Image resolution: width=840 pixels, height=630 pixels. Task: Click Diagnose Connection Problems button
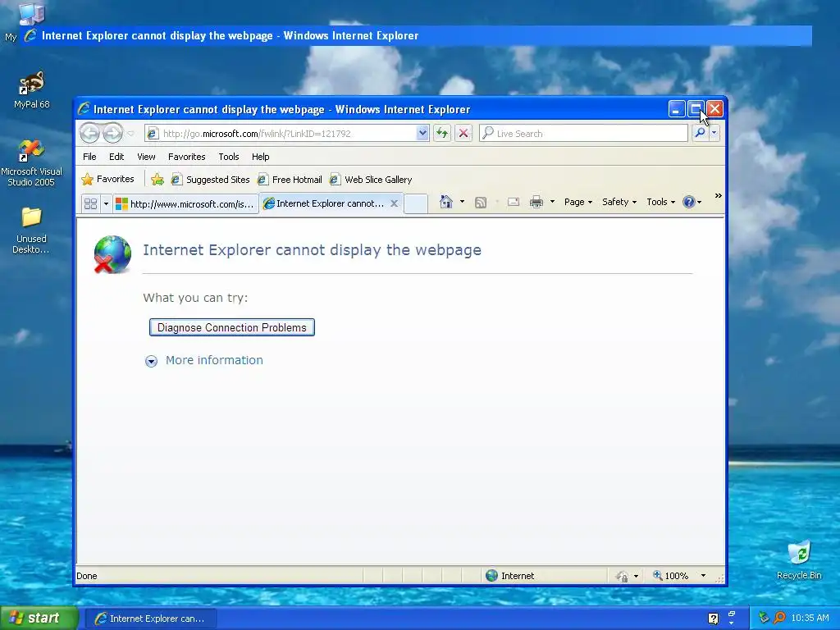[x=232, y=327]
